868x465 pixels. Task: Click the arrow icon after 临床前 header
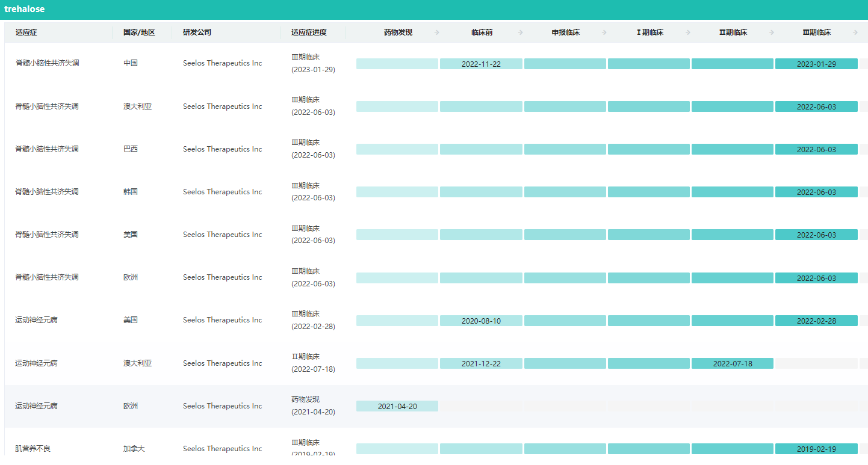pos(521,32)
